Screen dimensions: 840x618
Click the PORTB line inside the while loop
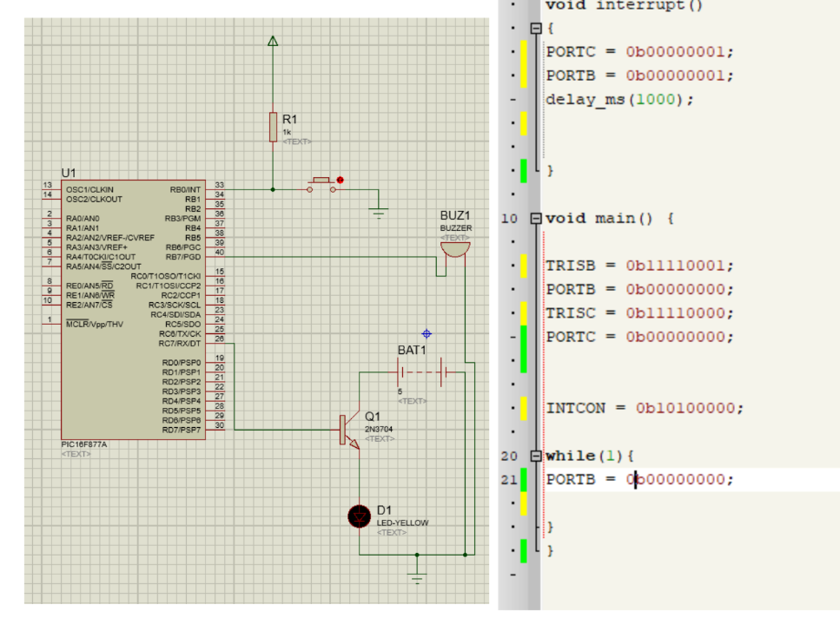(x=639, y=479)
